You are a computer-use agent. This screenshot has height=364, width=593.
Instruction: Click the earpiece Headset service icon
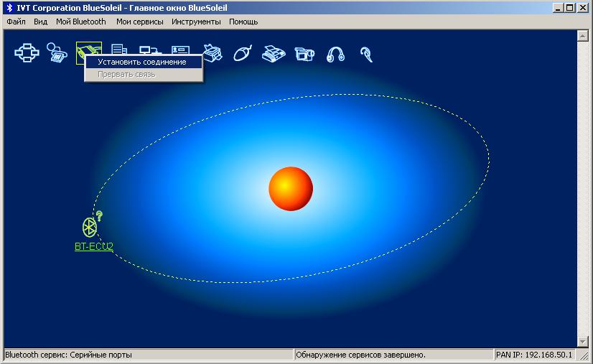click(x=366, y=53)
